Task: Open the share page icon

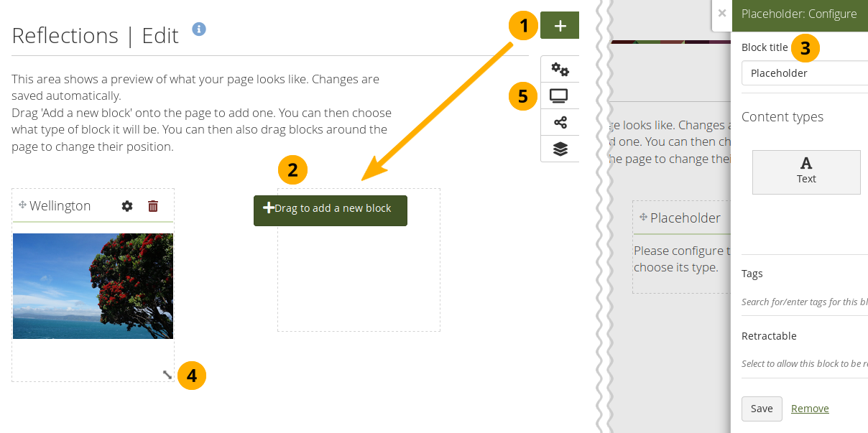Action: pyautogui.click(x=560, y=122)
